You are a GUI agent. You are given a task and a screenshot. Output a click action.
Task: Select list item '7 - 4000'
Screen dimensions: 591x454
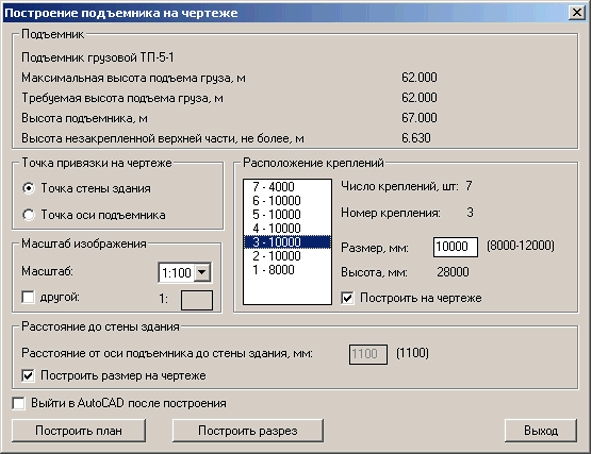click(287, 186)
